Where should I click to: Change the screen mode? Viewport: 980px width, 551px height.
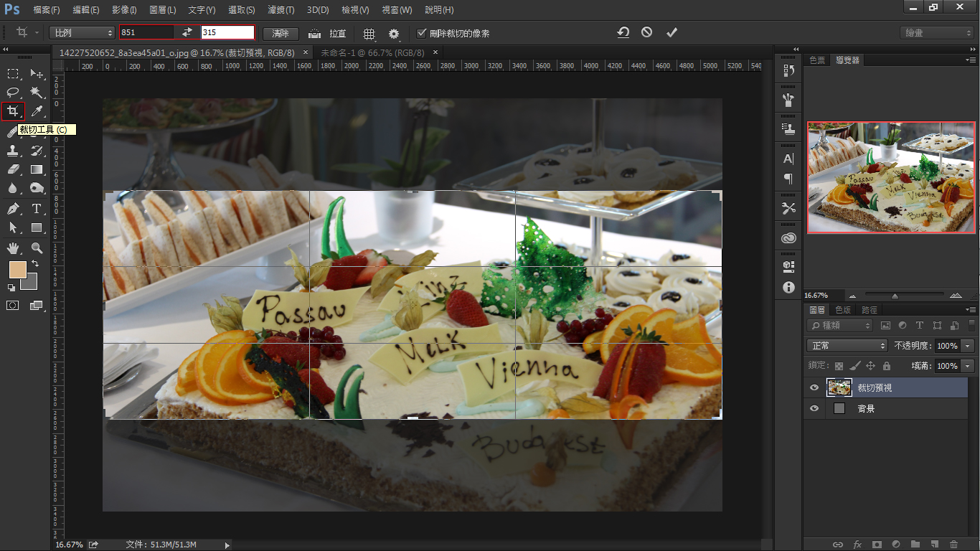(36, 305)
